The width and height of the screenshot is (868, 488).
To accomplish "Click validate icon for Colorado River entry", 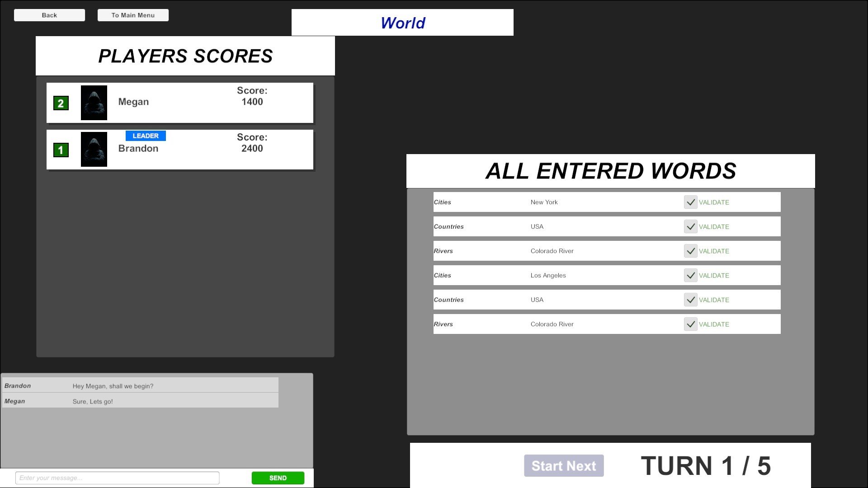I will (690, 250).
